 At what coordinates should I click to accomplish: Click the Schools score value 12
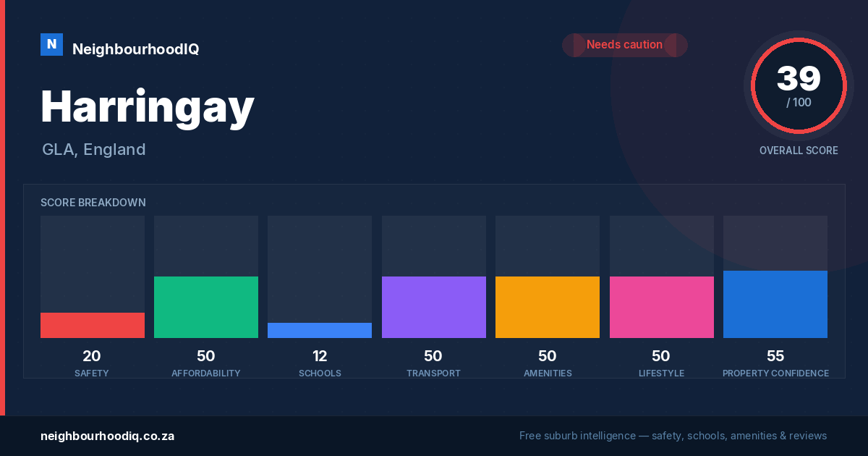320,356
